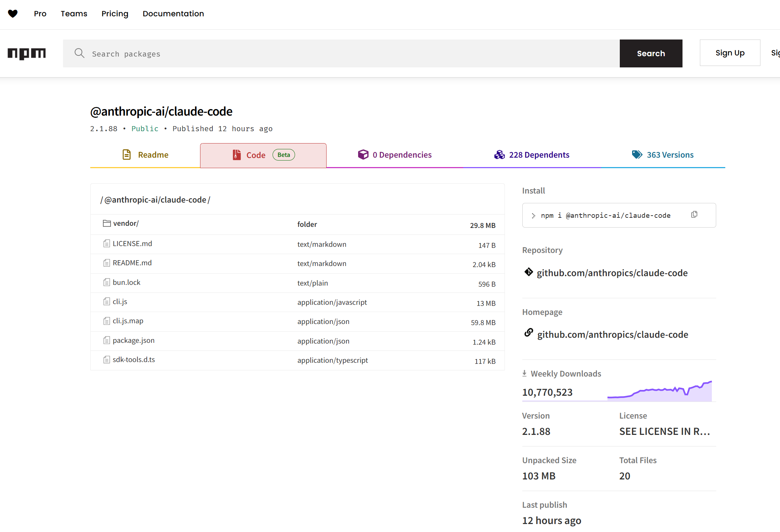The image size is (780, 532).
Task: Click the homepage chain link icon
Action: 528,332
